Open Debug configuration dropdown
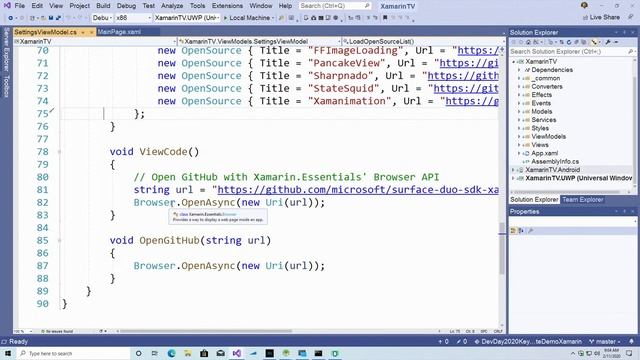Image resolution: width=640 pixels, height=360 pixels. 102,18
